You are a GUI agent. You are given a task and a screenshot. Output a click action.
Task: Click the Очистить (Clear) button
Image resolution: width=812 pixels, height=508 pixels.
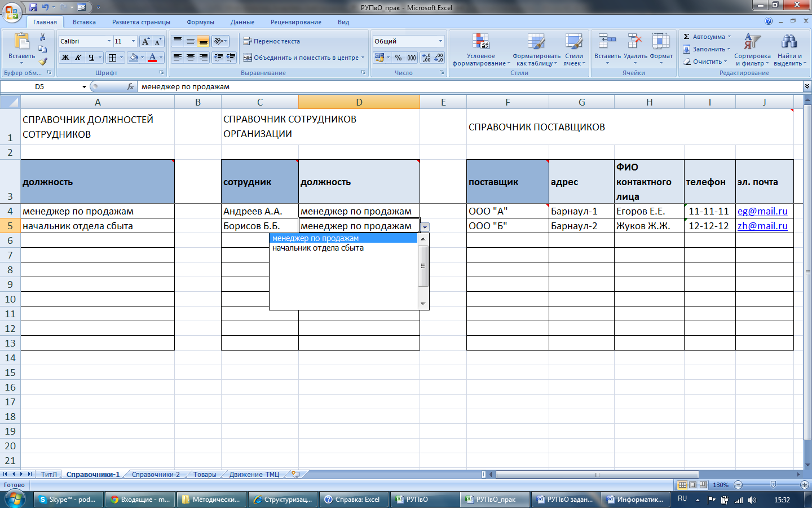click(x=705, y=62)
